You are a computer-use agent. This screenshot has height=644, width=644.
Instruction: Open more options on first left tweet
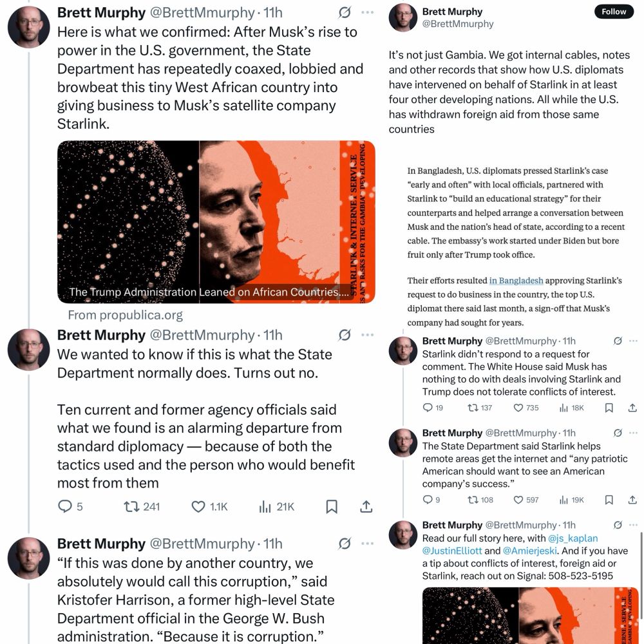click(x=367, y=12)
